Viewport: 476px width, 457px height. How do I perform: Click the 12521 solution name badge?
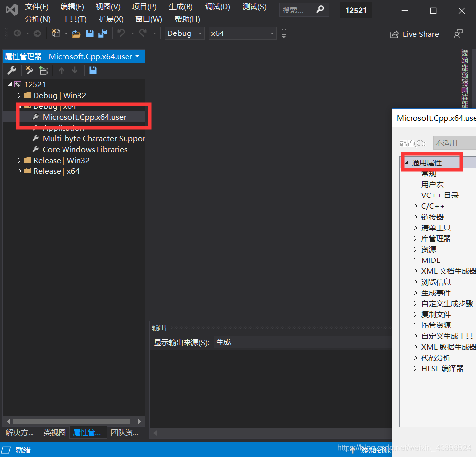356,10
